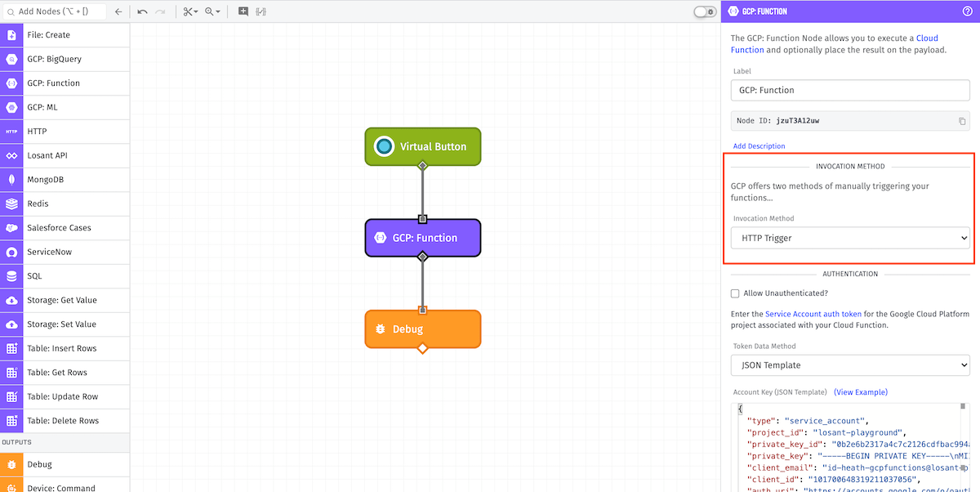The width and height of the screenshot is (980, 492).
Task: Click the GCP: BigQuery node icon
Action: pos(11,59)
